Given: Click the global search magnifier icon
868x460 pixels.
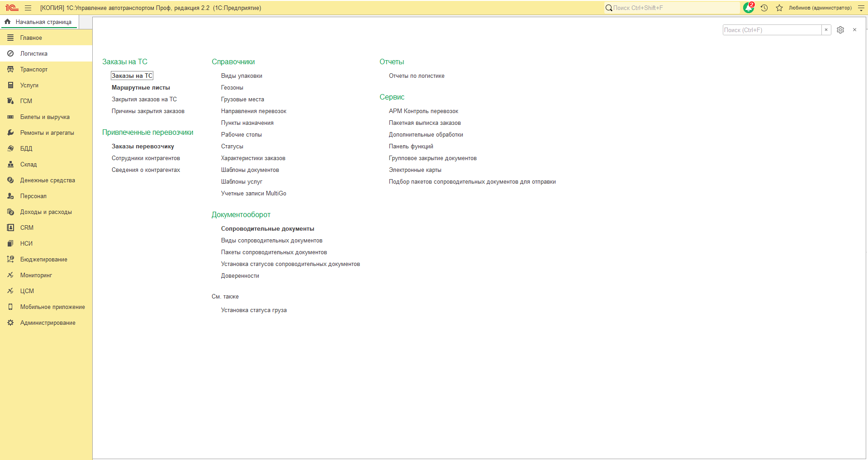Looking at the screenshot, I should tap(609, 8).
